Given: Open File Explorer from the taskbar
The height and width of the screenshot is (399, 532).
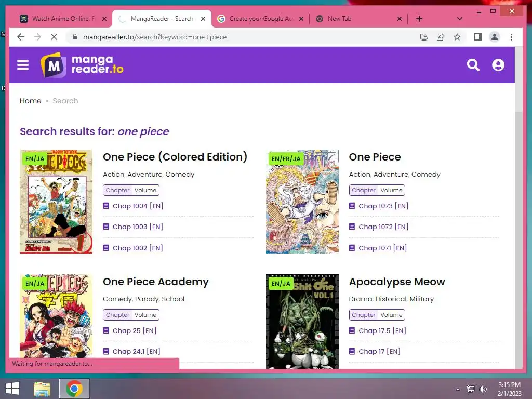Looking at the screenshot, I should pos(42,389).
